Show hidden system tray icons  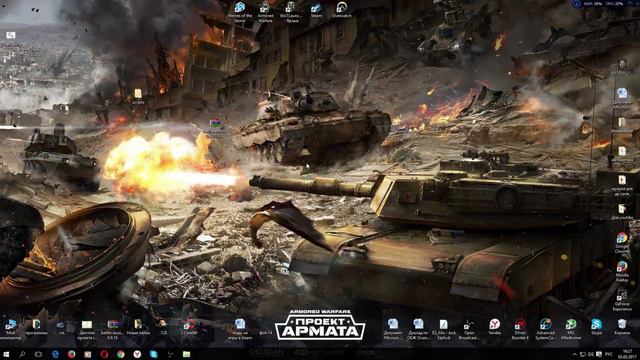(x=575, y=354)
